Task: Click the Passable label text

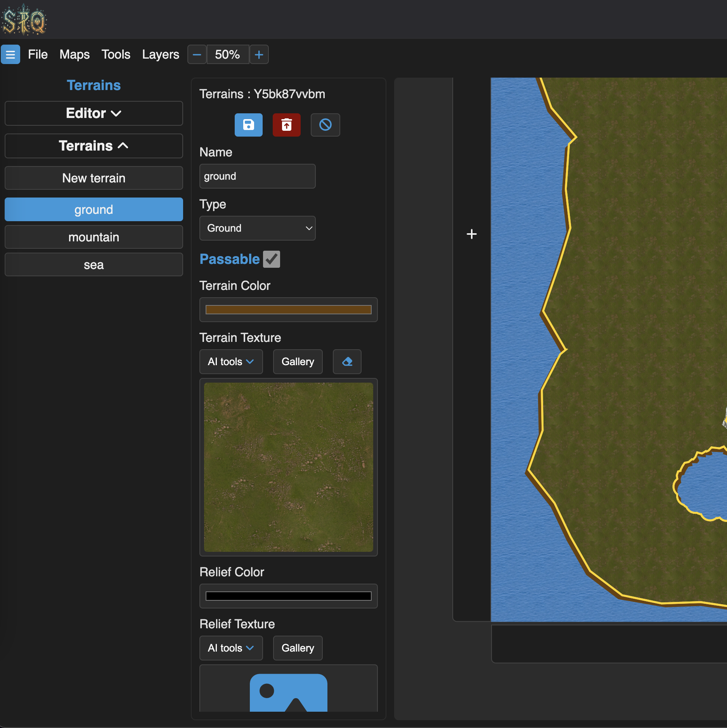Action: 229,259
